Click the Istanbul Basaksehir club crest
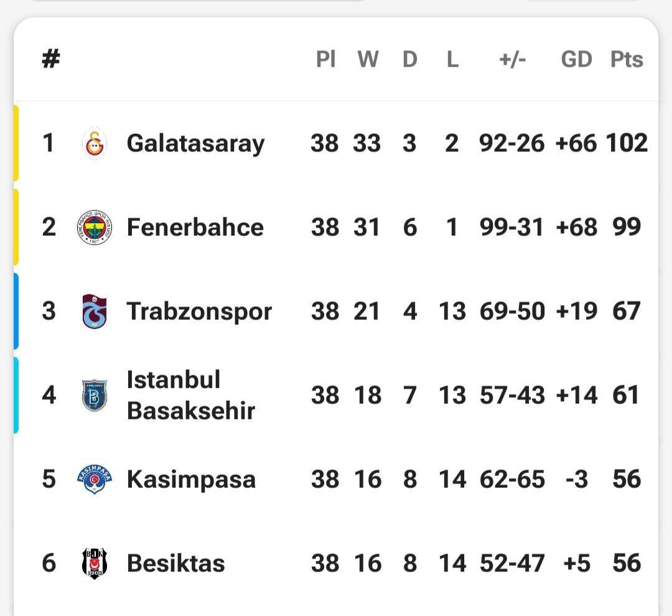Screen dimensions: 672x616 point(95,395)
